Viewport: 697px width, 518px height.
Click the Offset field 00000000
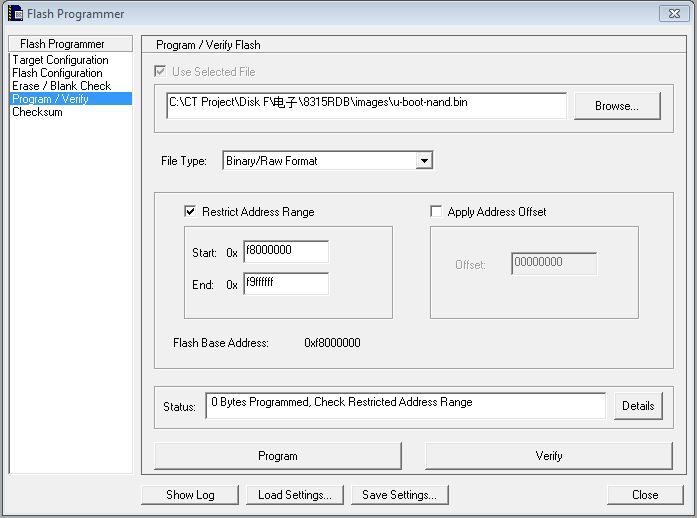(554, 264)
